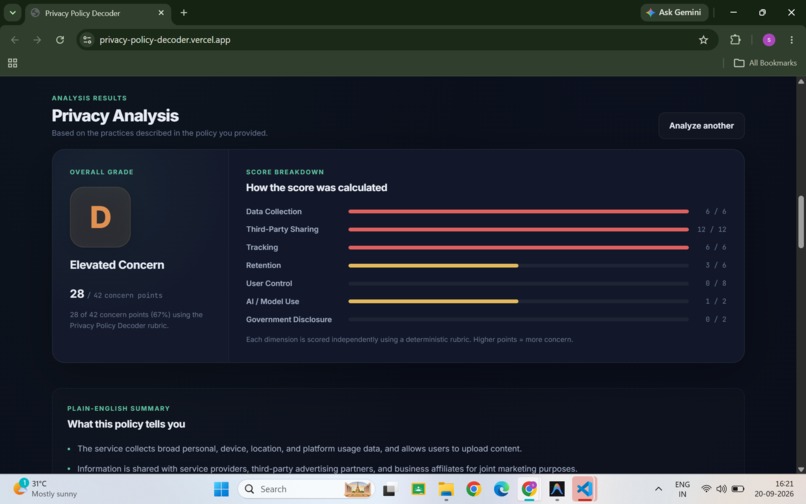Click the taskbar Search box
Screen dimensions: 806x504
pyautogui.click(x=306, y=489)
